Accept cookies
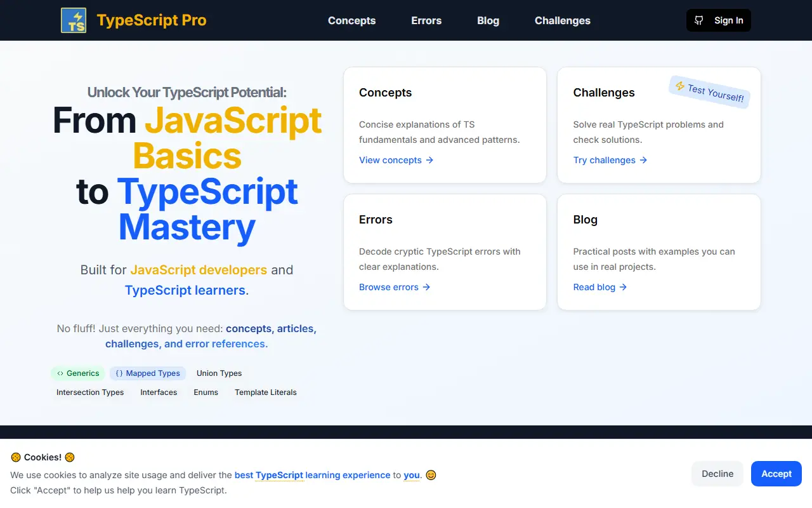 tap(776, 474)
